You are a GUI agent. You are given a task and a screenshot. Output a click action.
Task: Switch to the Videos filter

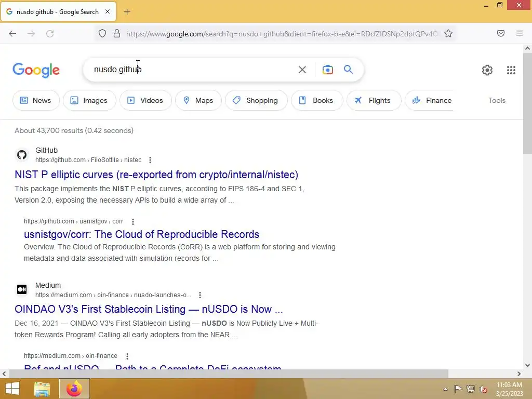point(145,100)
